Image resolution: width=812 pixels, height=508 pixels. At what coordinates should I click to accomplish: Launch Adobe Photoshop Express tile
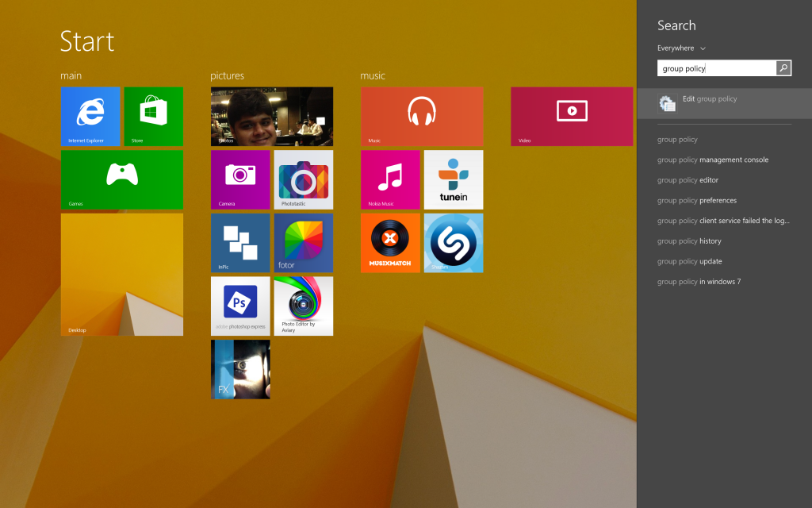240,306
